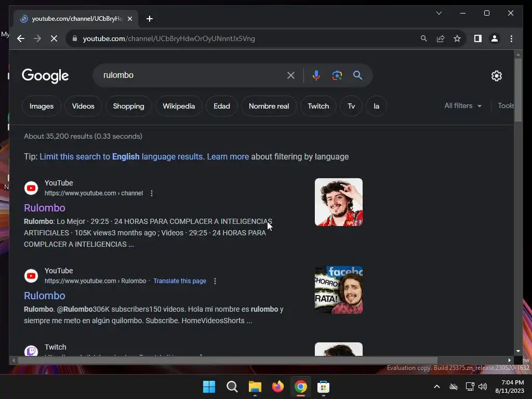Toggle the browser side panel icon
This screenshot has height=399, width=532.
[x=478, y=38]
